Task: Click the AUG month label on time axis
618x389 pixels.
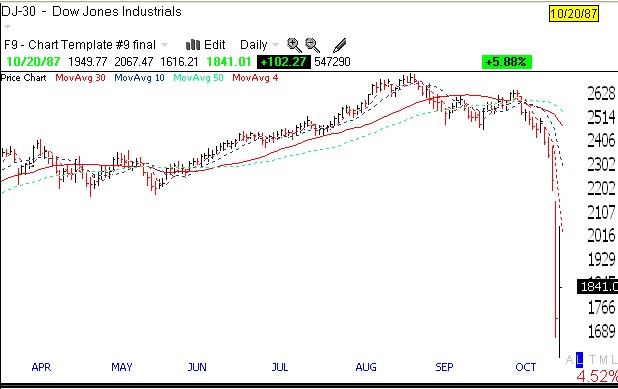Action: 366,367
